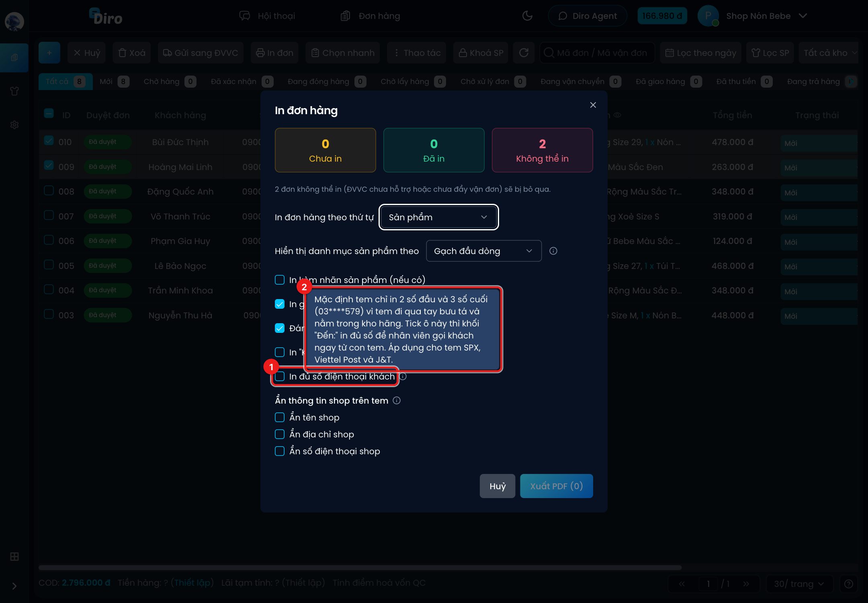
Task: Switch to the Đã xác nhận tab
Action: (x=242, y=82)
